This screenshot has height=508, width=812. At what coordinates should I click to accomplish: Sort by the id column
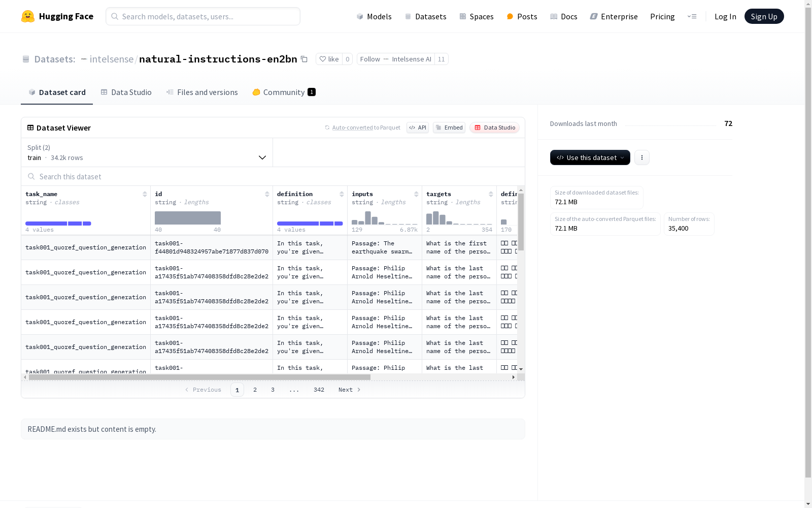267,194
